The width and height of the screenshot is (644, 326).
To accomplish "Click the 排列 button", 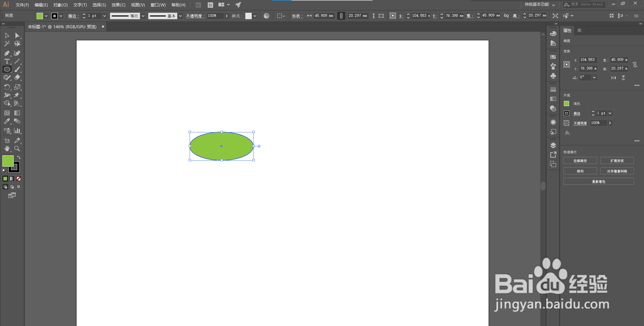I will [580, 171].
